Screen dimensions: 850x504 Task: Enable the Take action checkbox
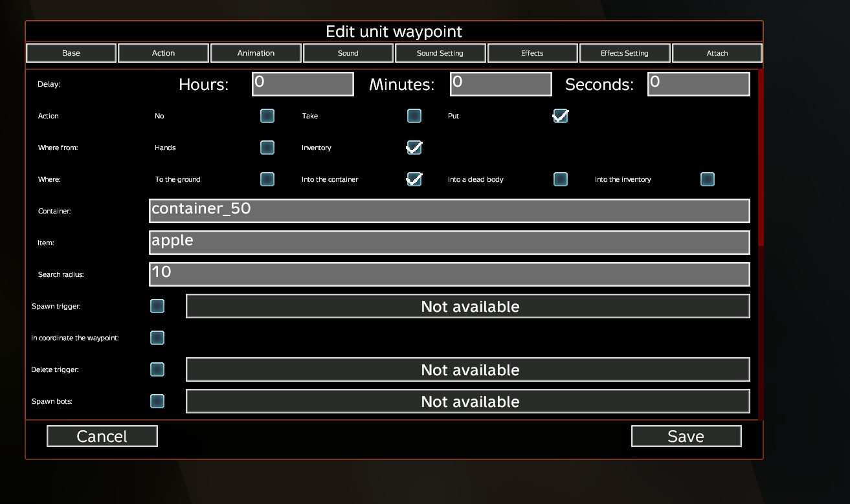click(414, 116)
